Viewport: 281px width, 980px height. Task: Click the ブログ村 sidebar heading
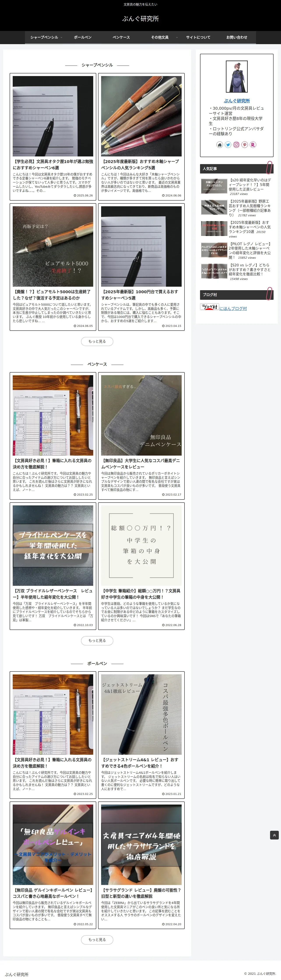pos(237,295)
